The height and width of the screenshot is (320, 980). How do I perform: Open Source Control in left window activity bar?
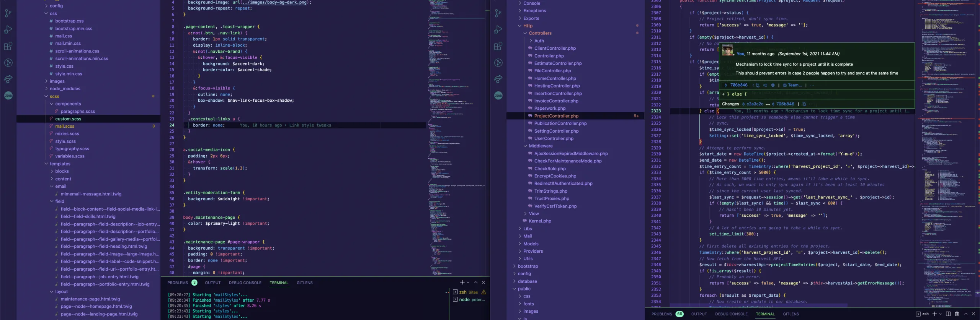tap(8, 13)
